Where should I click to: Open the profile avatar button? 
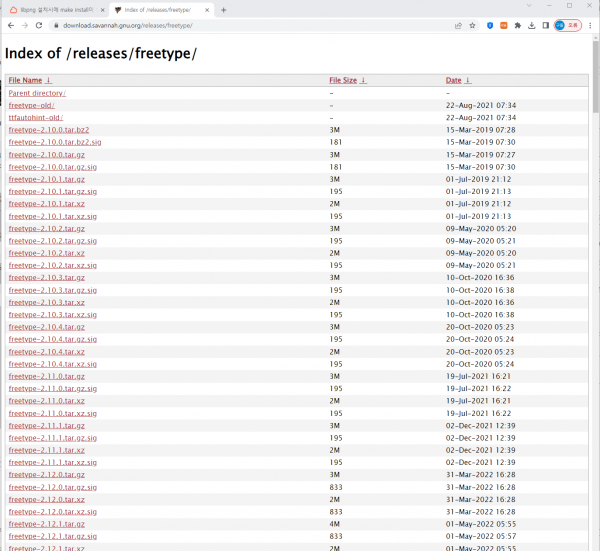click(567, 26)
